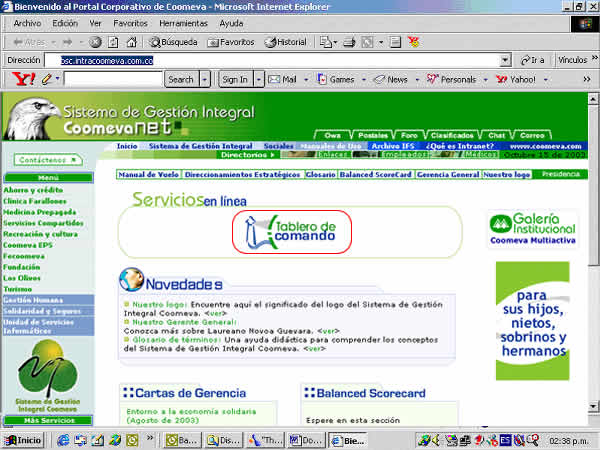
Task: Open the Búsqueda search pane
Action: click(174, 42)
